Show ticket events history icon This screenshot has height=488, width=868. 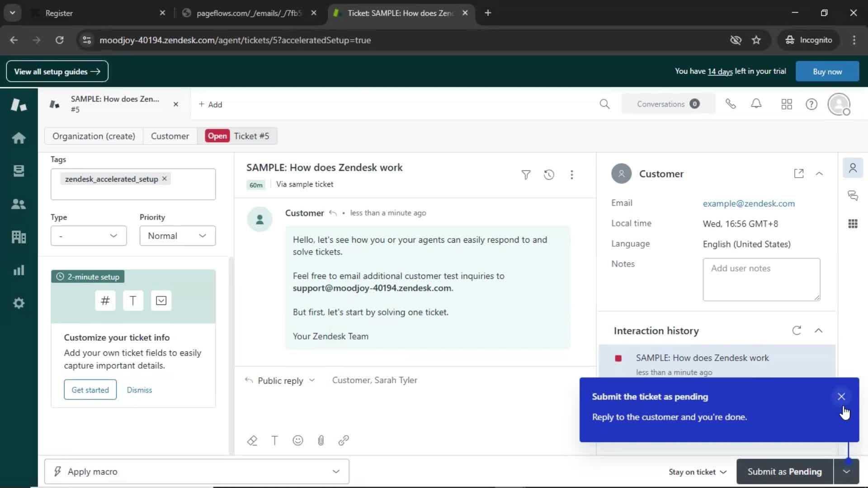[x=549, y=175]
